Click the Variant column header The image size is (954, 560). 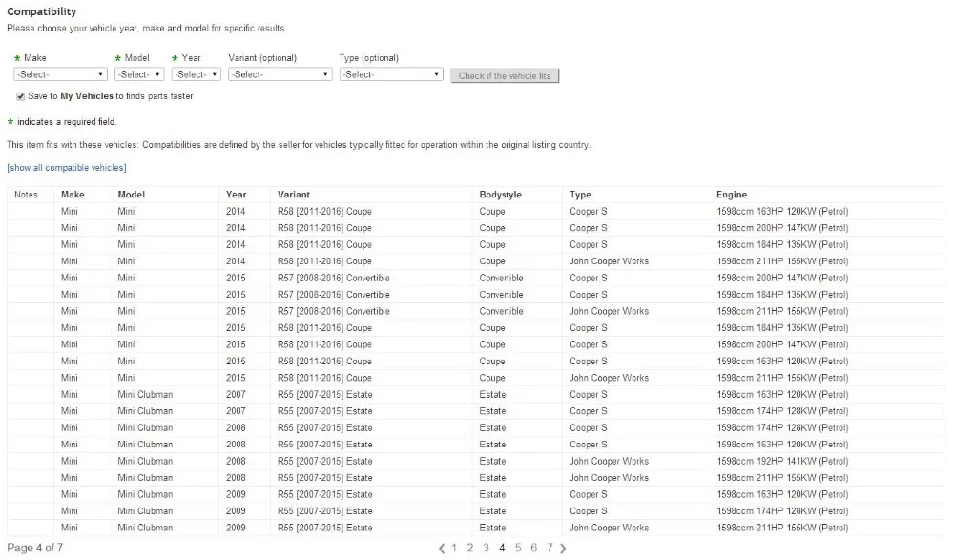294,195
